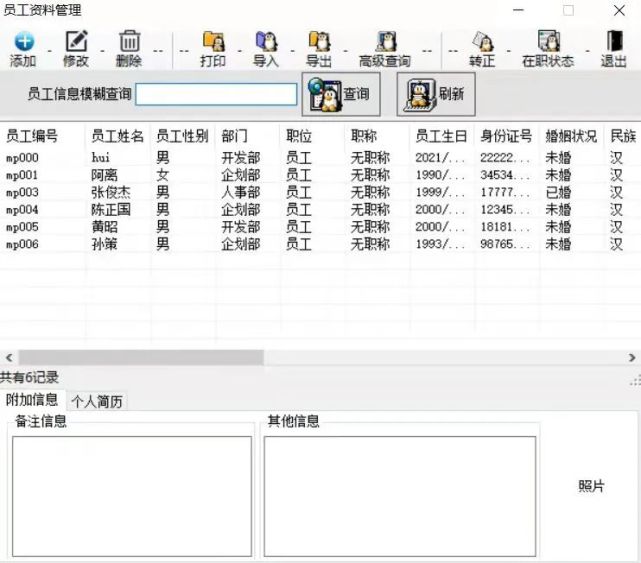Viewport: 641px width, 563px height.
Task: Click the 部门 column header
Action: 234,136
